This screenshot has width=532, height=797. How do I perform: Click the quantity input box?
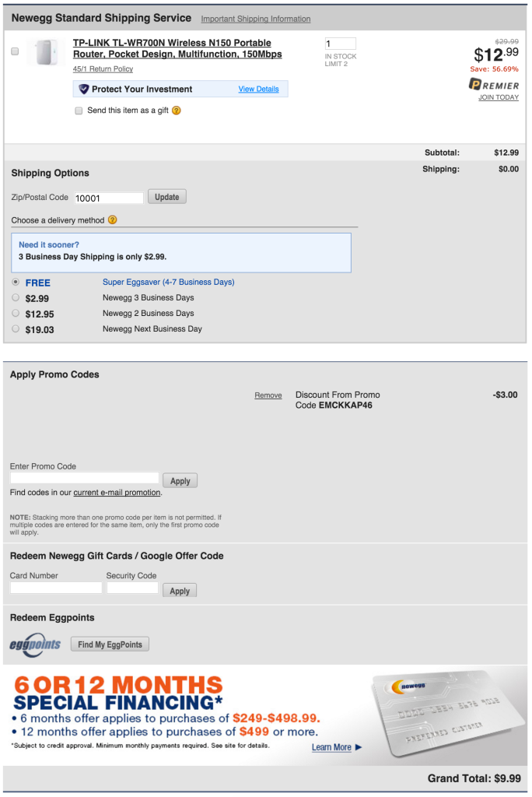[x=340, y=44]
